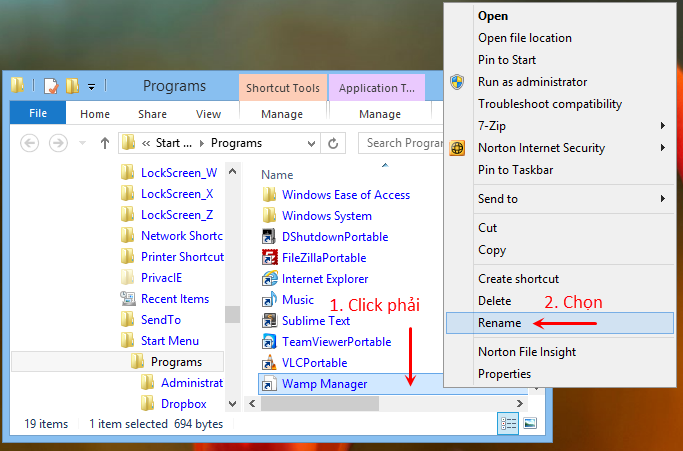Click the TeamViewerPortable shortcut icon
Image resolution: width=683 pixels, height=451 pixels.
pos(269,342)
